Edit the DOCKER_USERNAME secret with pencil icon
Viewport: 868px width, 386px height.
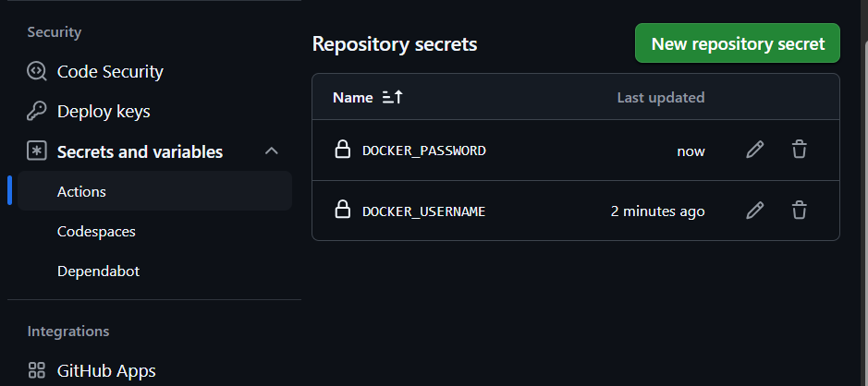(x=754, y=211)
